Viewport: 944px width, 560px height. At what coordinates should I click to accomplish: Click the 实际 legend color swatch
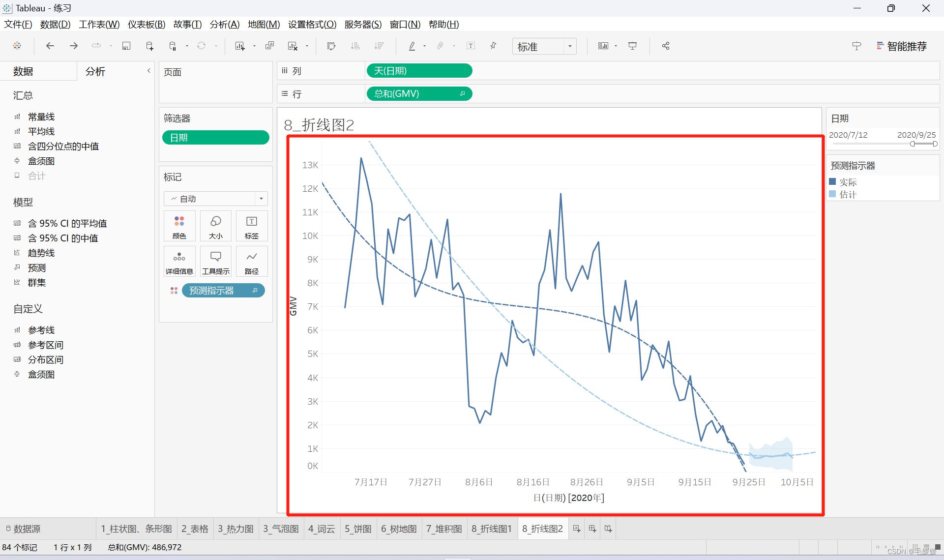click(x=832, y=181)
